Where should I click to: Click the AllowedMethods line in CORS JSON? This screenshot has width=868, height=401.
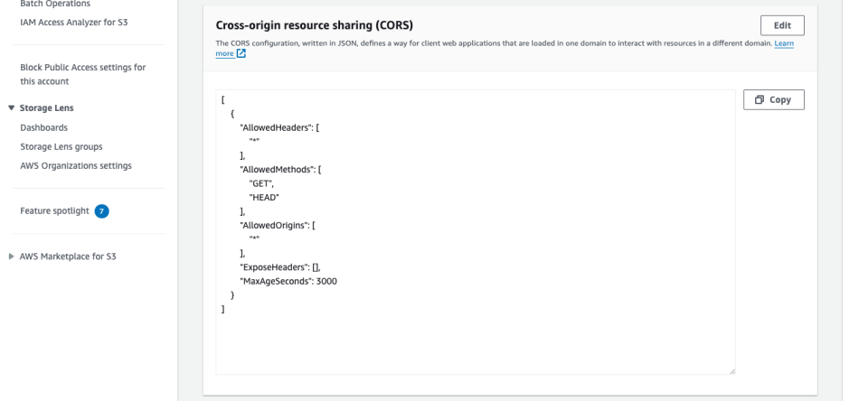[x=275, y=169]
